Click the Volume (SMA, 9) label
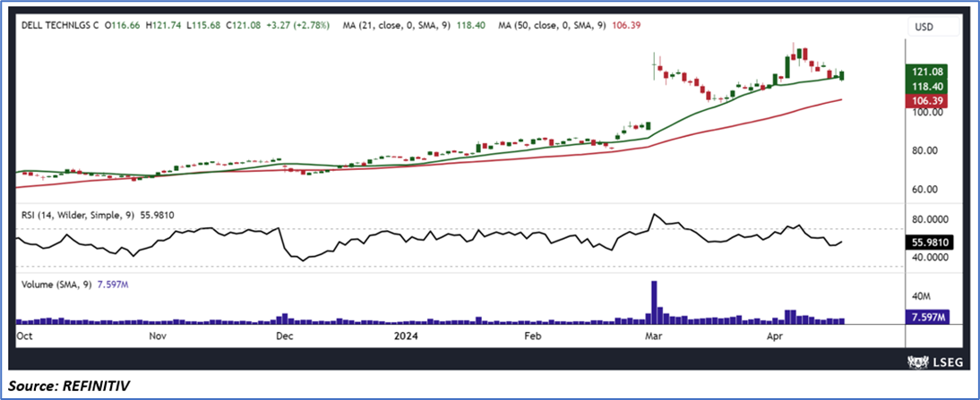980x400 pixels. 56,284
